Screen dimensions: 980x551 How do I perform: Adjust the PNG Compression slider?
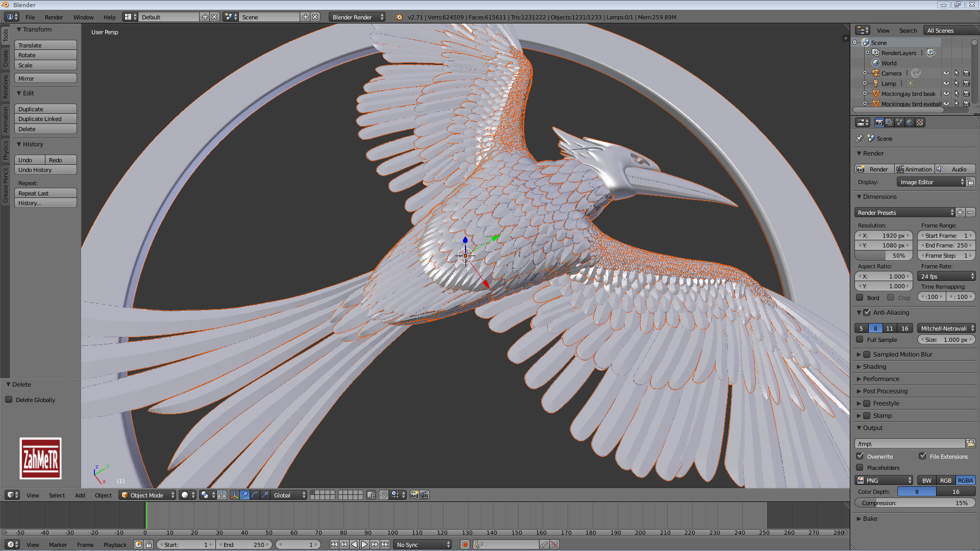[915, 503]
